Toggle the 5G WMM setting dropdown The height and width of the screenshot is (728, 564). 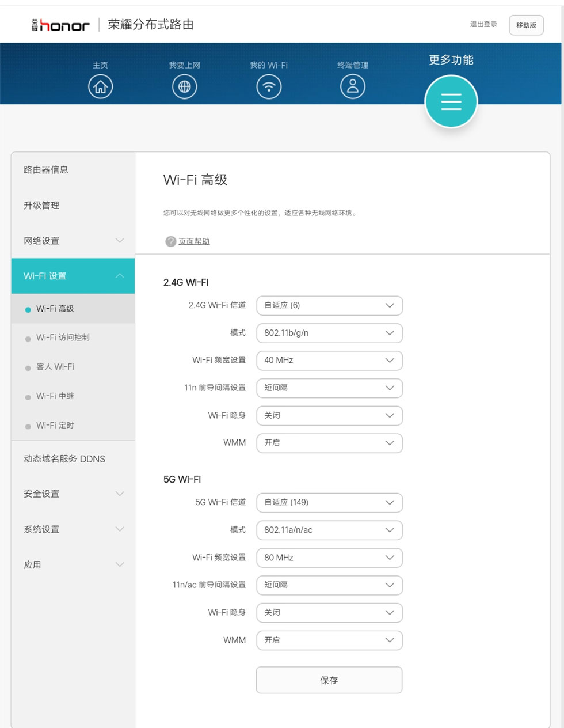click(x=329, y=640)
